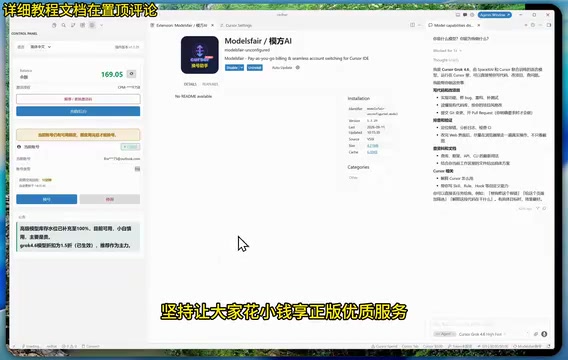Expand the 'Worked for 1s' section
Screen dimensions: 568x360
pyautogui.click(x=447, y=51)
